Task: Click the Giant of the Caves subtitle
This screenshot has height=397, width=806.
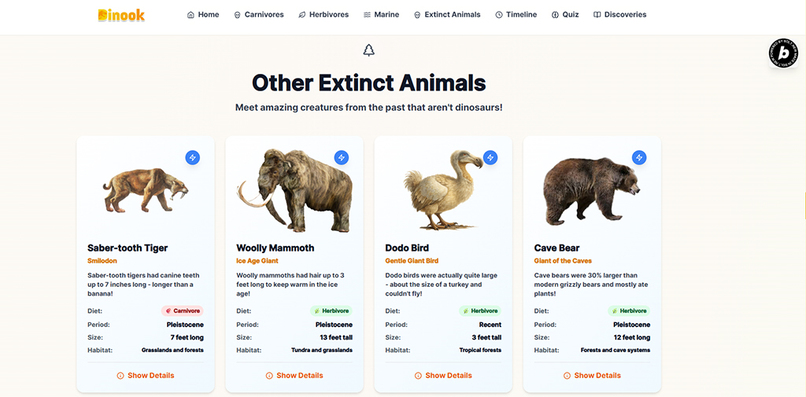Action: pyautogui.click(x=563, y=261)
